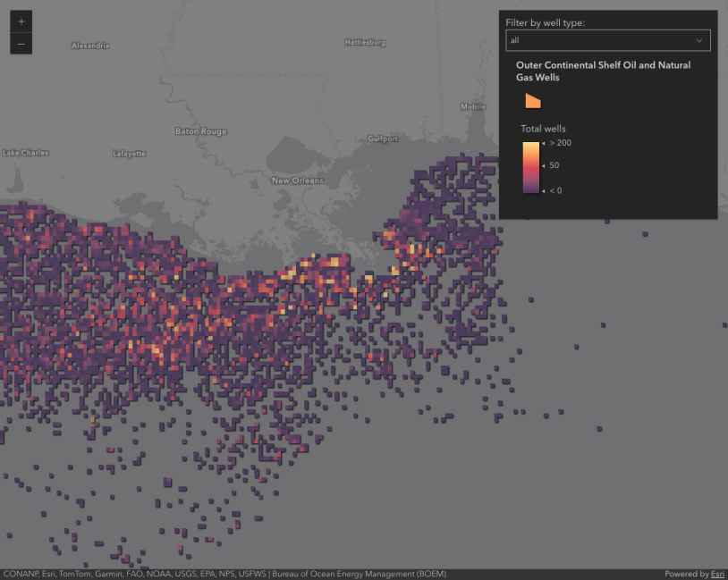The image size is (728, 580).
Task: Click the Total wells color ramp
Action: [x=530, y=167]
